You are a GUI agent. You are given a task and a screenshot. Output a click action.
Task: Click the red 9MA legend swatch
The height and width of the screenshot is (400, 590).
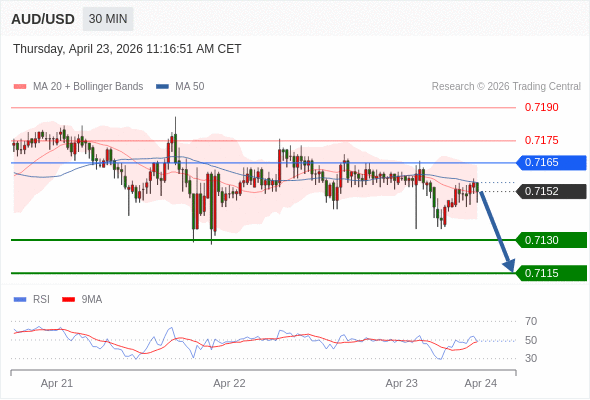pos(68,300)
